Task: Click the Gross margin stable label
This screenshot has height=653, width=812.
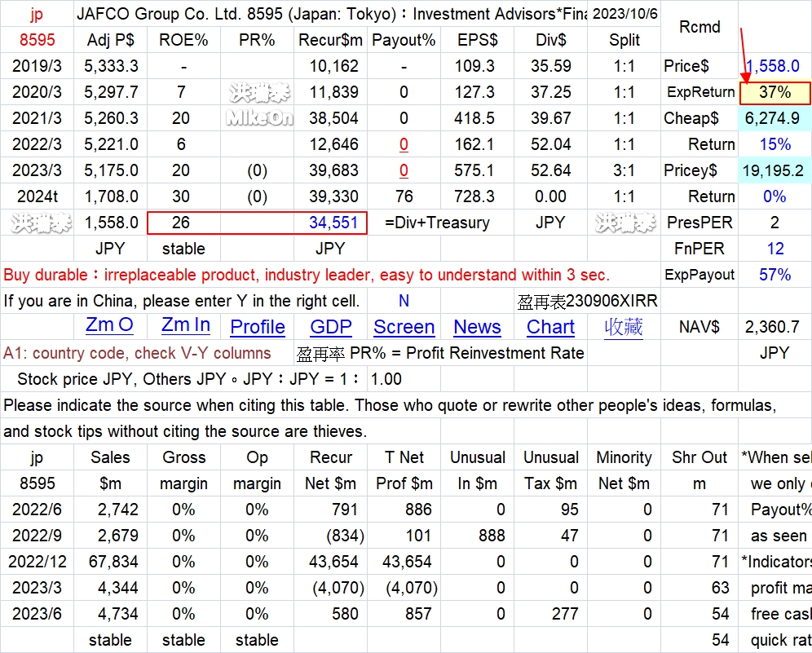Action: coord(183,640)
